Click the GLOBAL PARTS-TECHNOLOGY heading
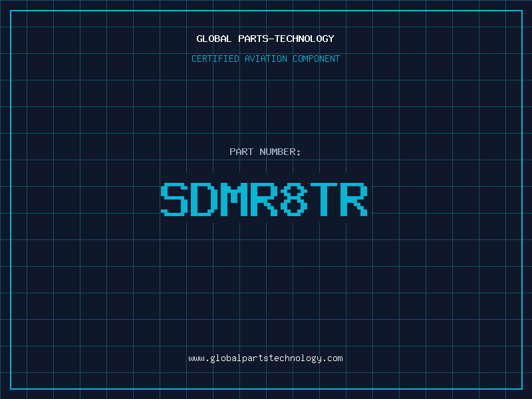The height and width of the screenshot is (399, 532). pos(265,39)
